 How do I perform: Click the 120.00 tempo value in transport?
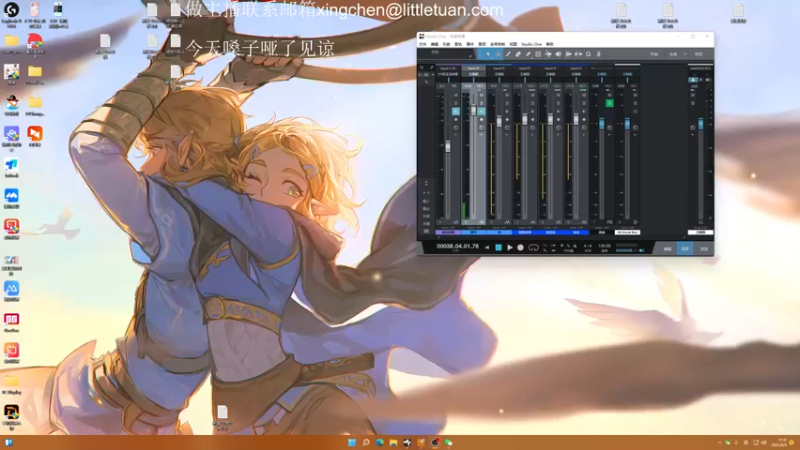(x=605, y=246)
